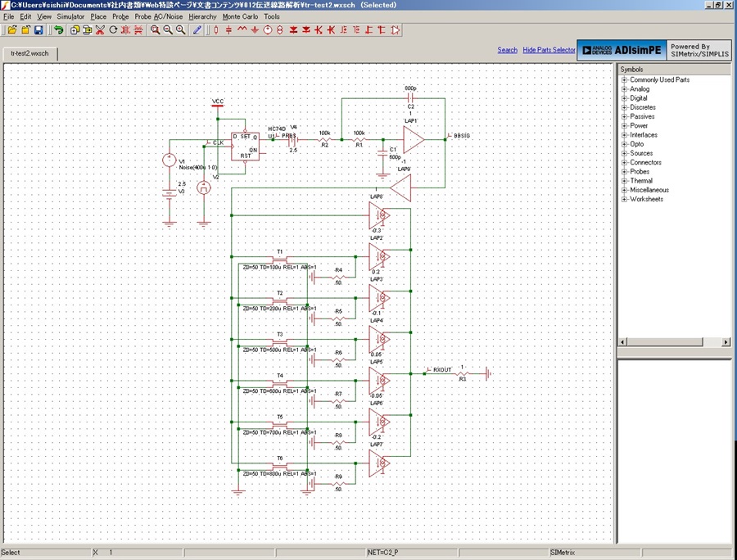The height and width of the screenshot is (560, 737).
Task: Click the Powered By SIMetrix/SIMPLIS banner
Action: (699, 50)
